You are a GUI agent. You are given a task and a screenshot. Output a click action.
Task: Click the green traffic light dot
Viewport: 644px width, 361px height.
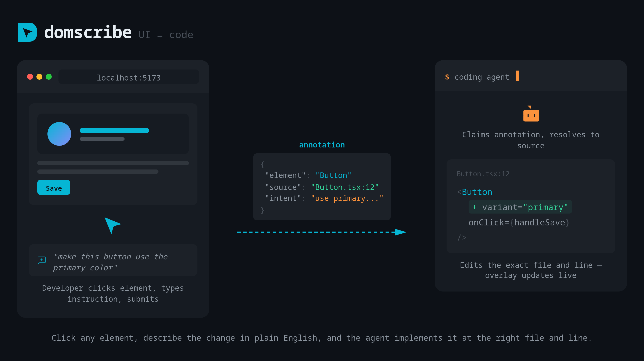click(x=49, y=77)
